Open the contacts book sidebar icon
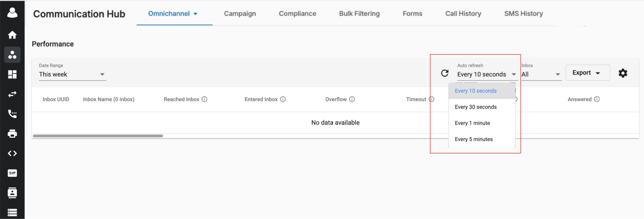The width and height of the screenshot is (644, 219). [12, 193]
